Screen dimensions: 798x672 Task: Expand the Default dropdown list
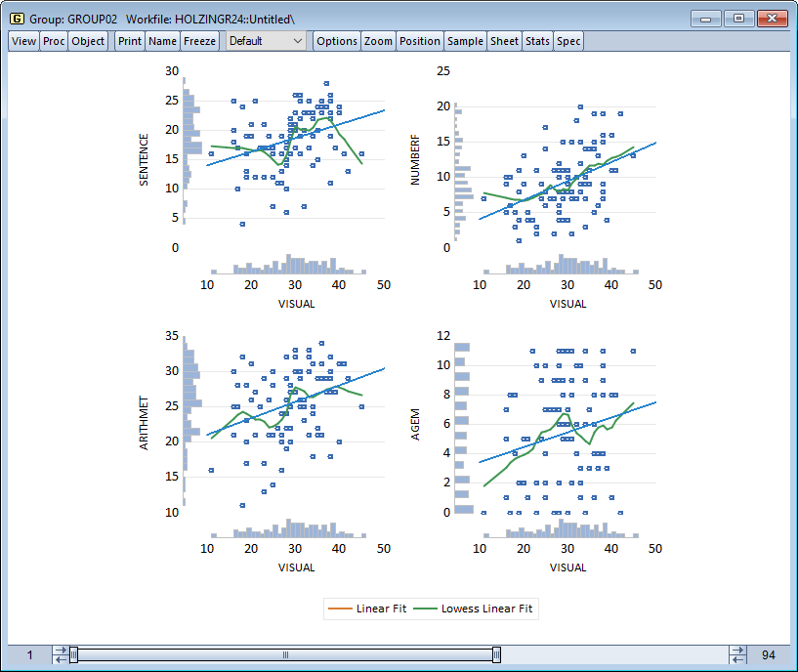[x=267, y=41]
